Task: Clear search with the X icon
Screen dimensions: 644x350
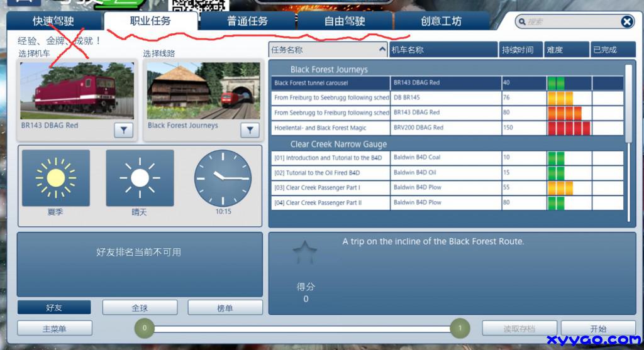Action: pos(627,22)
